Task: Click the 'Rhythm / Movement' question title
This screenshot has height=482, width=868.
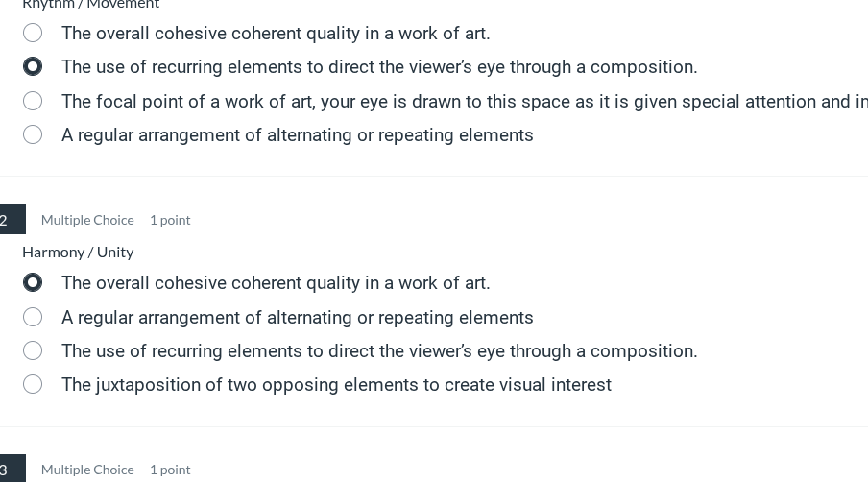Action: point(90,5)
